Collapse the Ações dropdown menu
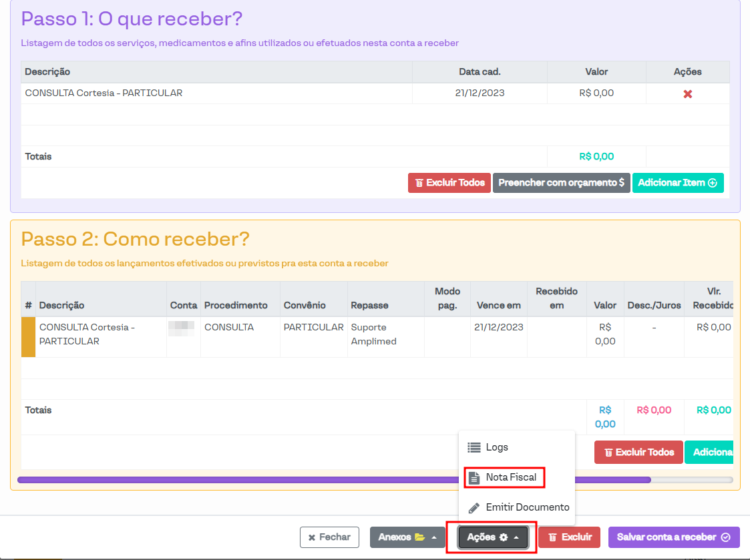This screenshot has height=560, width=750. (493, 537)
